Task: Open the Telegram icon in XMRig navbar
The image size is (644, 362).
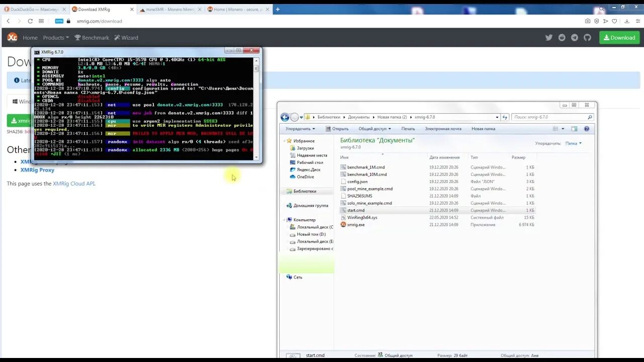Action: (575, 38)
